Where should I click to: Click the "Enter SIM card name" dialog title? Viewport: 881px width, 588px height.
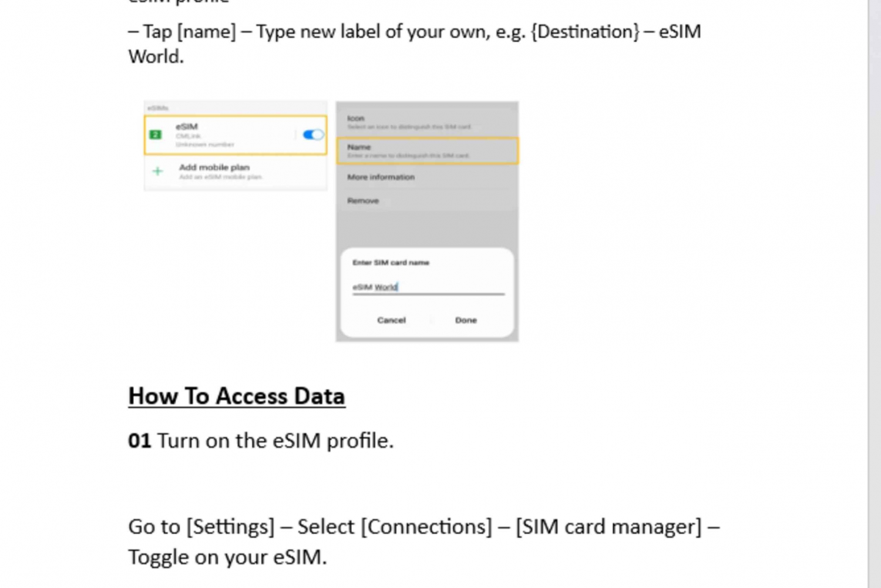pyautogui.click(x=391, y=263)
